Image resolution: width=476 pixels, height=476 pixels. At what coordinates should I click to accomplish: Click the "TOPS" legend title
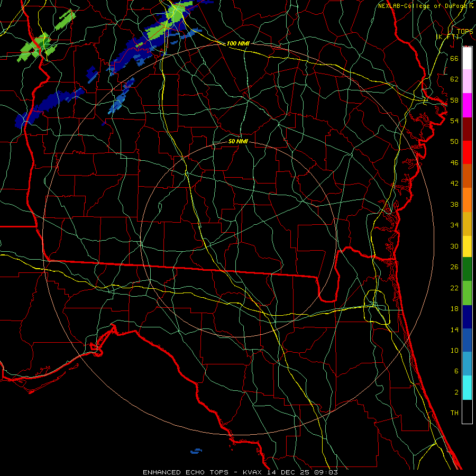click(x=465, y=32)
